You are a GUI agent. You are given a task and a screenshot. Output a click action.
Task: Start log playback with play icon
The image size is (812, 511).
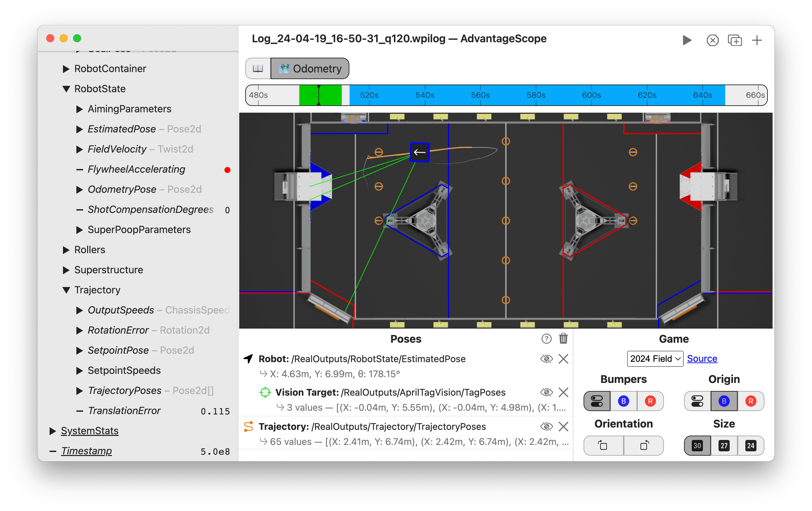coord(687,40)
